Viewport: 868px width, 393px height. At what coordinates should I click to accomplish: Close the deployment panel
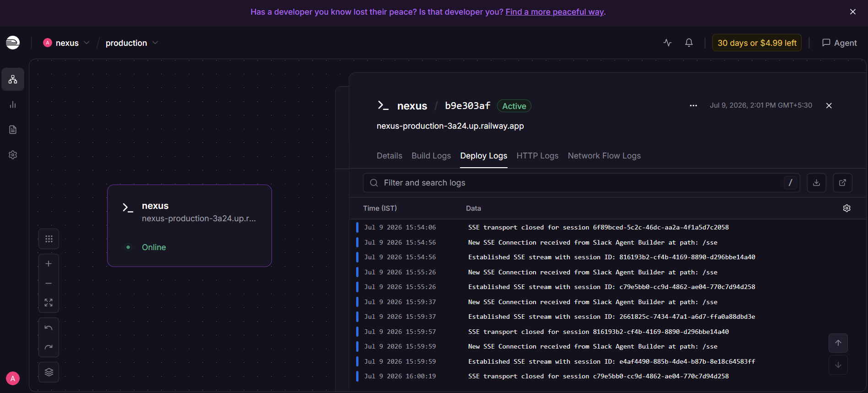[x=829, y=106]
